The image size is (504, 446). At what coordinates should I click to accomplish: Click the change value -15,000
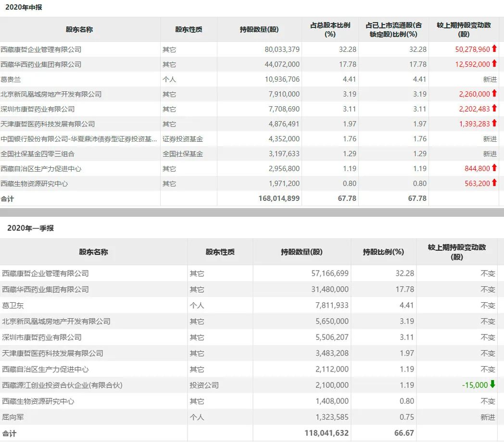[x=475, y=385]
